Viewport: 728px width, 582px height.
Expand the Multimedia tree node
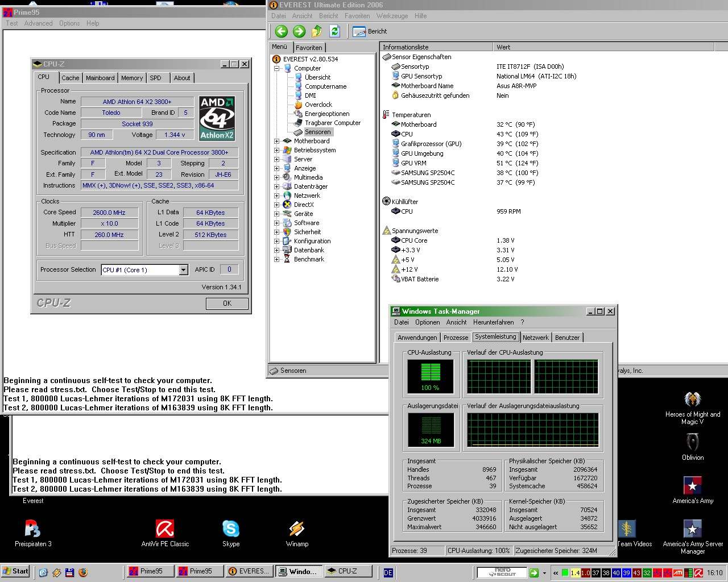coord(277,177)
